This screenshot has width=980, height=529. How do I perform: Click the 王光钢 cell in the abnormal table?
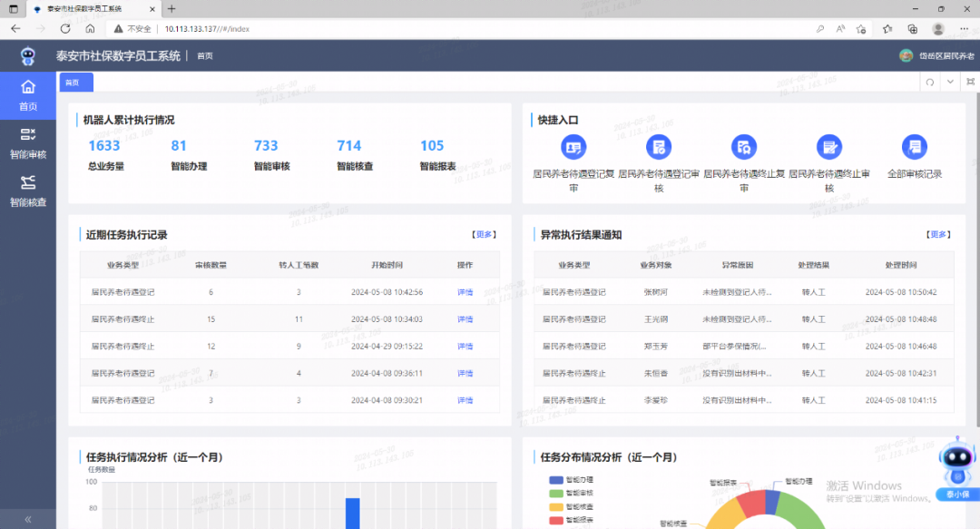click(x=656, y=318)
